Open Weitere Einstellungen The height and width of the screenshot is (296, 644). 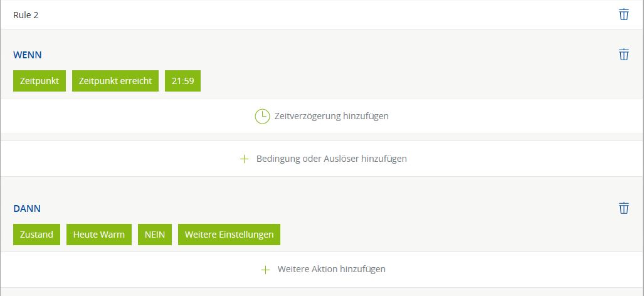coord(229,235)
